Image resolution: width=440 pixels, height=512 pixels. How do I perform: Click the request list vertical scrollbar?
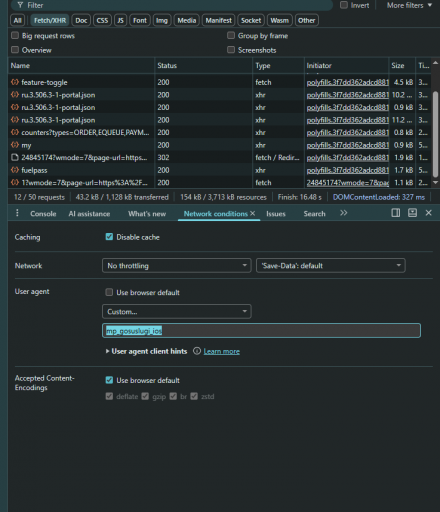point(435,133)
